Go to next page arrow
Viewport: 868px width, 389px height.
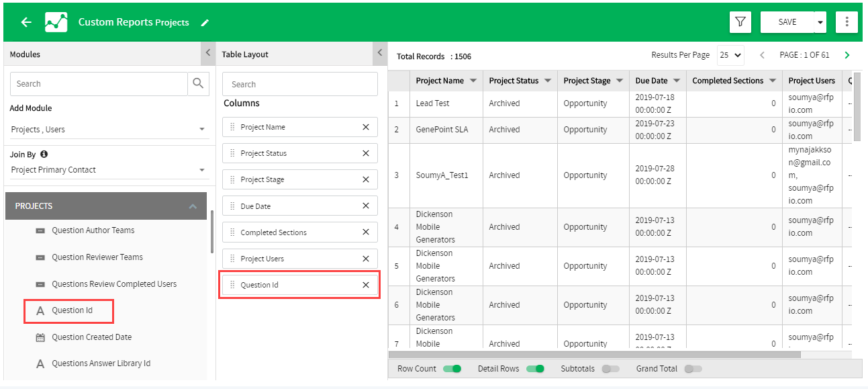pyautogui.click(x=847, y=55)
